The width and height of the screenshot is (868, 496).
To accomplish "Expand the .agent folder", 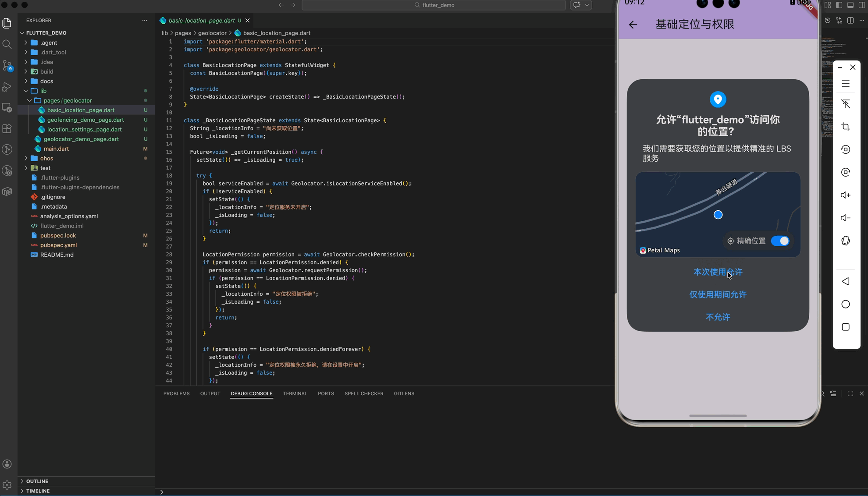I will tap(26, 43).
